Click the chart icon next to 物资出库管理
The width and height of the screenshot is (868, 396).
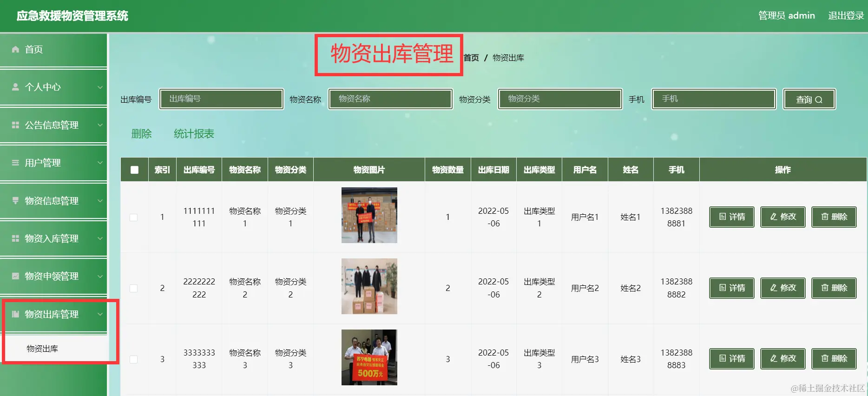15,314
